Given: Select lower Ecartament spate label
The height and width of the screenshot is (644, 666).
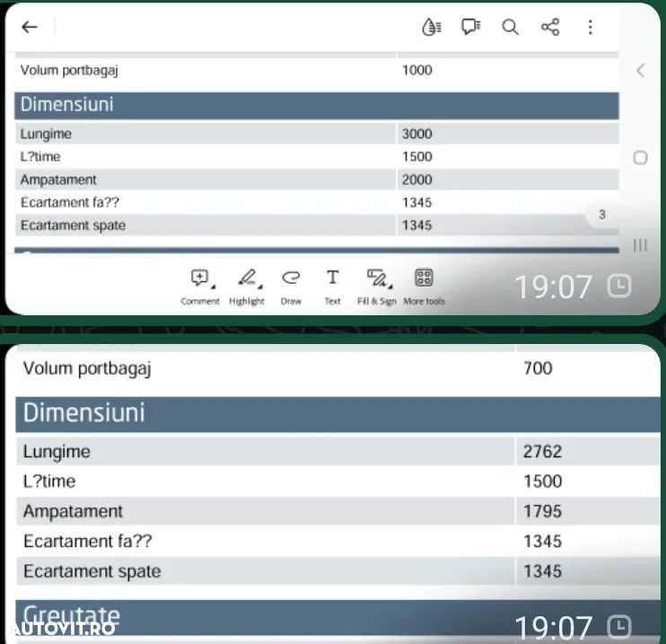Looking at the screenshot, I should click(x=92, y=571).
